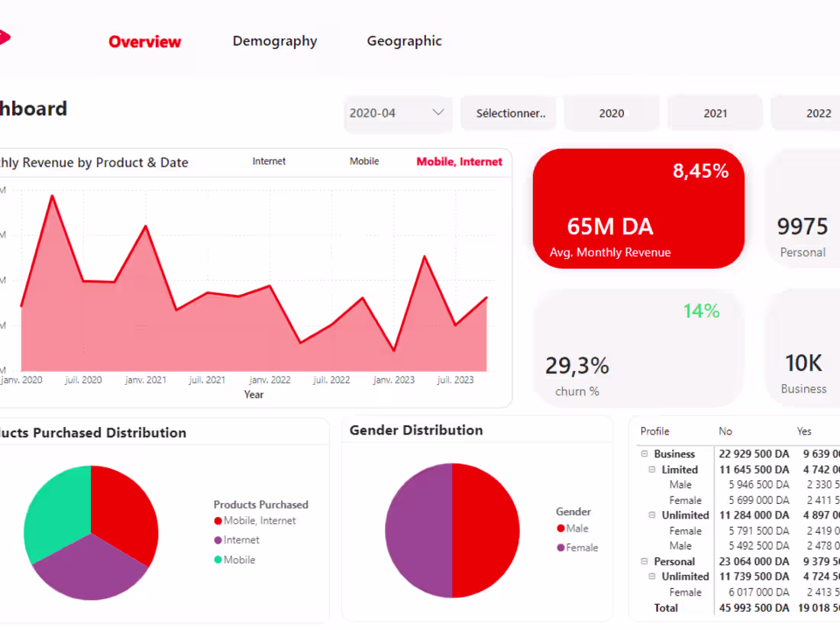Click the red Mobile, Internet legend dot
Screen dimensions: 840x630
click(x=218, y=520)
